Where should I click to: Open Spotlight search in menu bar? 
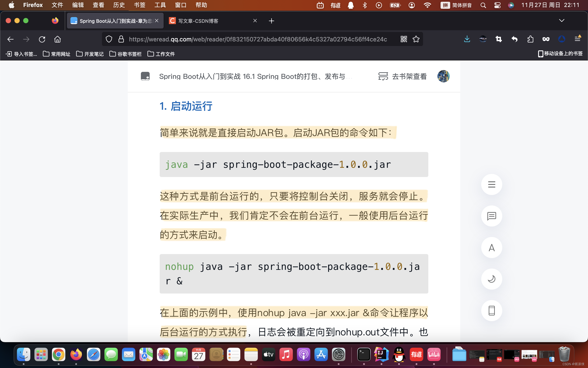tap(483, 5)
